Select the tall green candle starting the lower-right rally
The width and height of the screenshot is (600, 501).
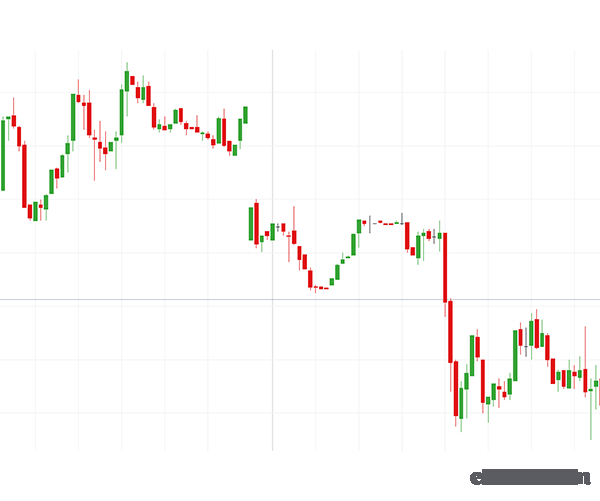pyautogui.click(x=515, y=356)
